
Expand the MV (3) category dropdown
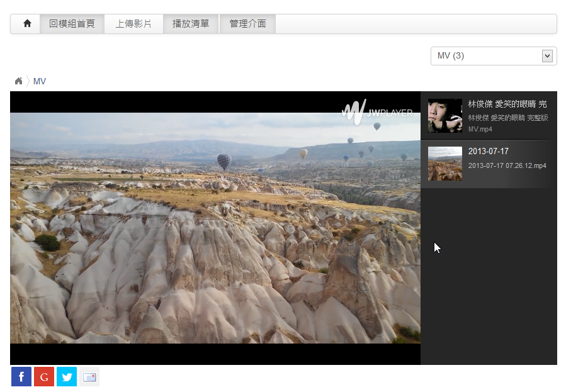[x=494, y=56]
